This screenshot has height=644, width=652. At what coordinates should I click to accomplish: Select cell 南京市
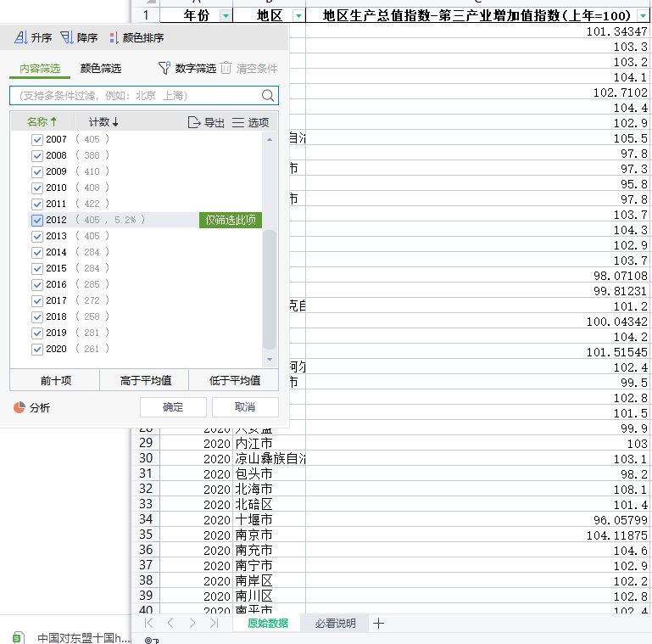[x=269, y=535]
